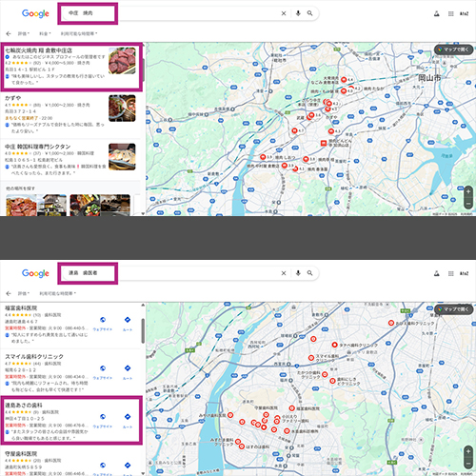The image size is (476, 476).
Task: Open the 七輪炭火焼肉 翔 倉敷中庄店 listing
Action: (38, 50)
